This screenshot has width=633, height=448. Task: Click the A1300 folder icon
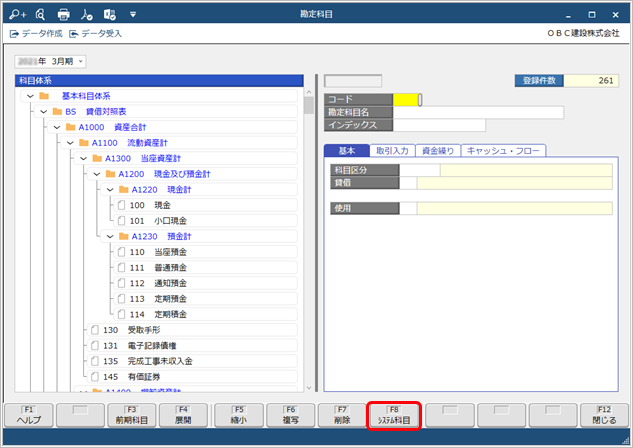click(97, 158)
